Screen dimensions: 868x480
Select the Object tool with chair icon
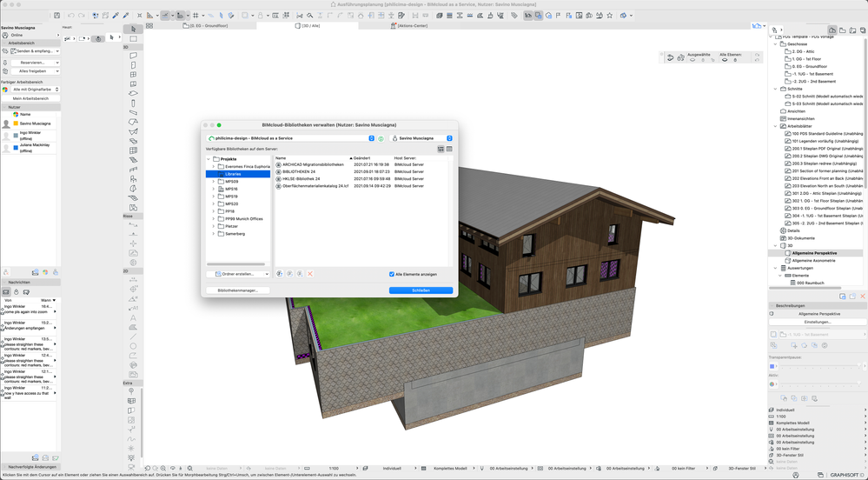(133, 179)
